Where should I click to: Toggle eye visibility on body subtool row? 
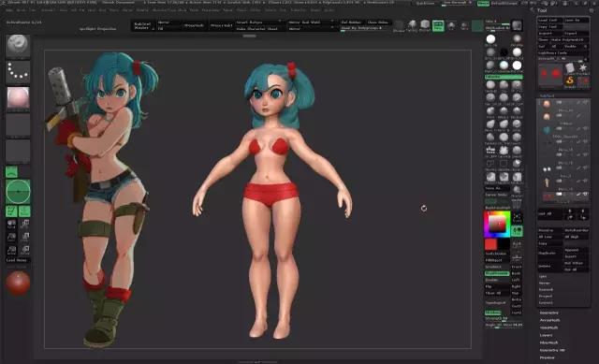click(585, 181)
